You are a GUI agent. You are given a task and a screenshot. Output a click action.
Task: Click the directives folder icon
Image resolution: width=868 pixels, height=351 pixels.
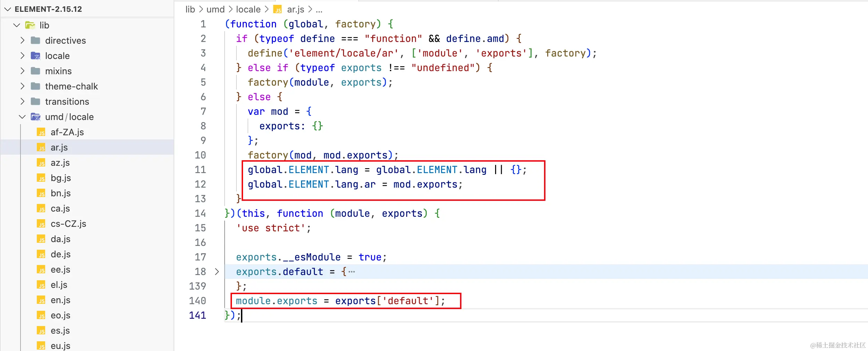(x=35, y=40)
